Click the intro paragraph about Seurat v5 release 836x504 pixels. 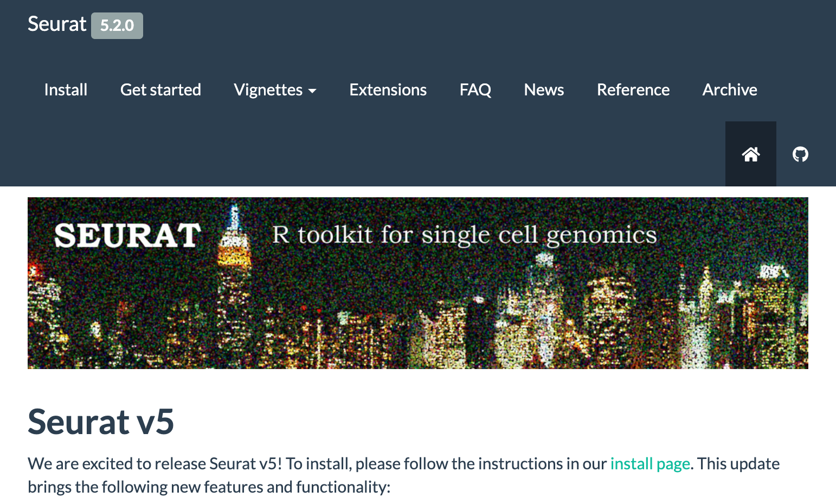tap(325, 475)
